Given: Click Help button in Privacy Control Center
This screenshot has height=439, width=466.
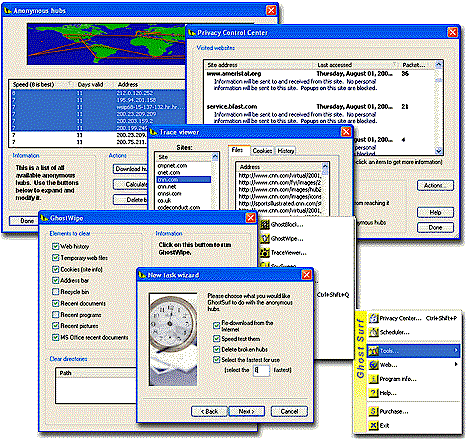Looking at the screenshot, I should 435,212.
